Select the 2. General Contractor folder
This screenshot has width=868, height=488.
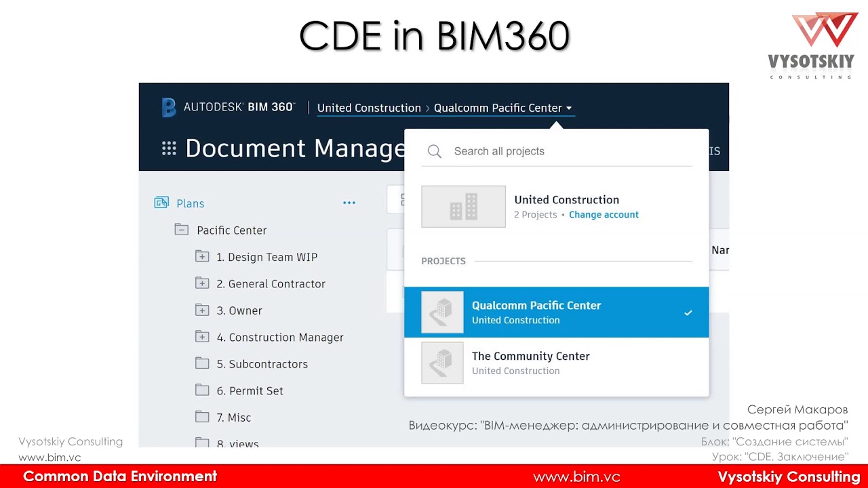pyautogui.click(x=271, y=284)
